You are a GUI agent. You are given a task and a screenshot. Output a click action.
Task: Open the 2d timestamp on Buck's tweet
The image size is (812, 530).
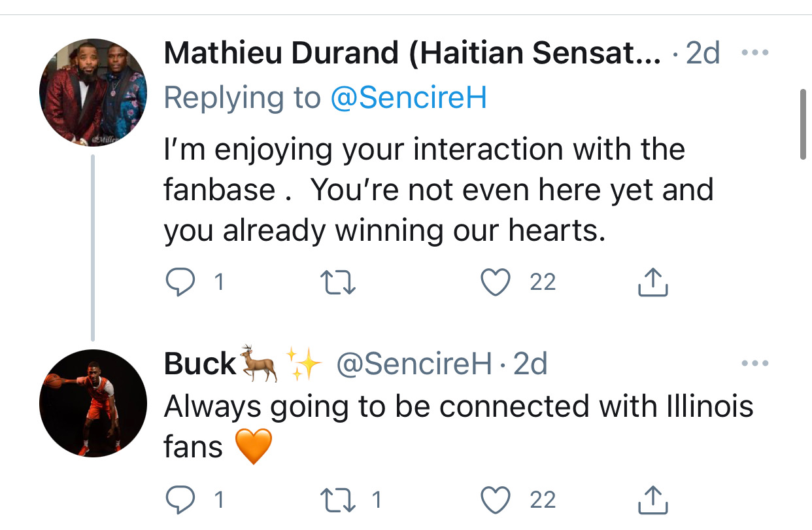click(x=530, y=364)
